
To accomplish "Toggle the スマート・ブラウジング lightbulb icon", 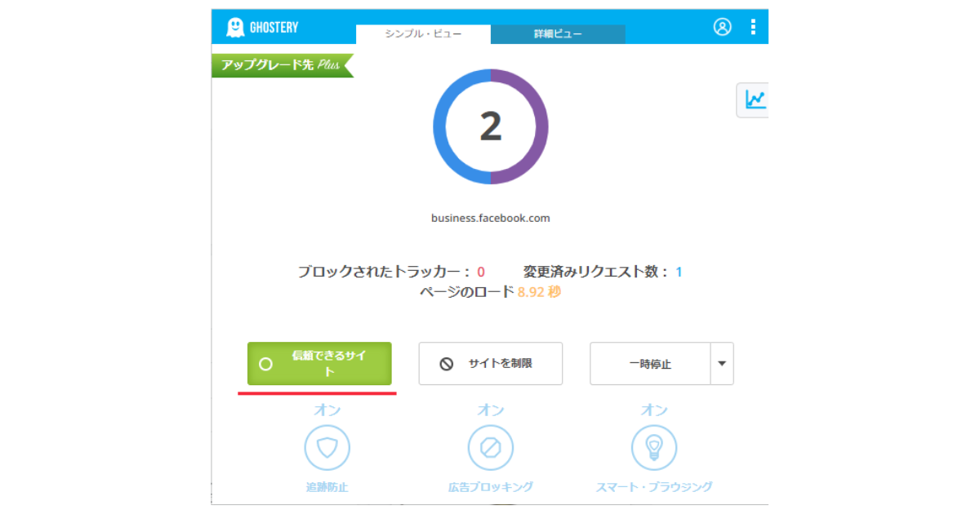I will tap(654, 447).
